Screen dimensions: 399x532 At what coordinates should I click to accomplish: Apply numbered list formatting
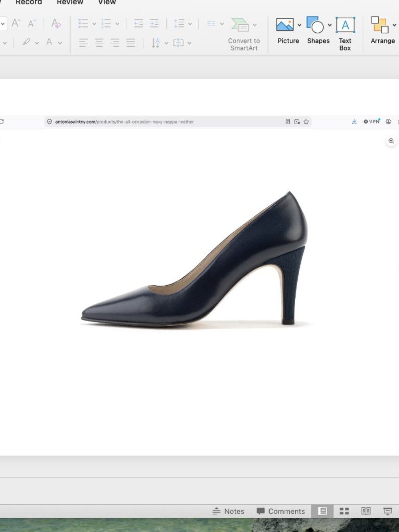click(106, 23)
